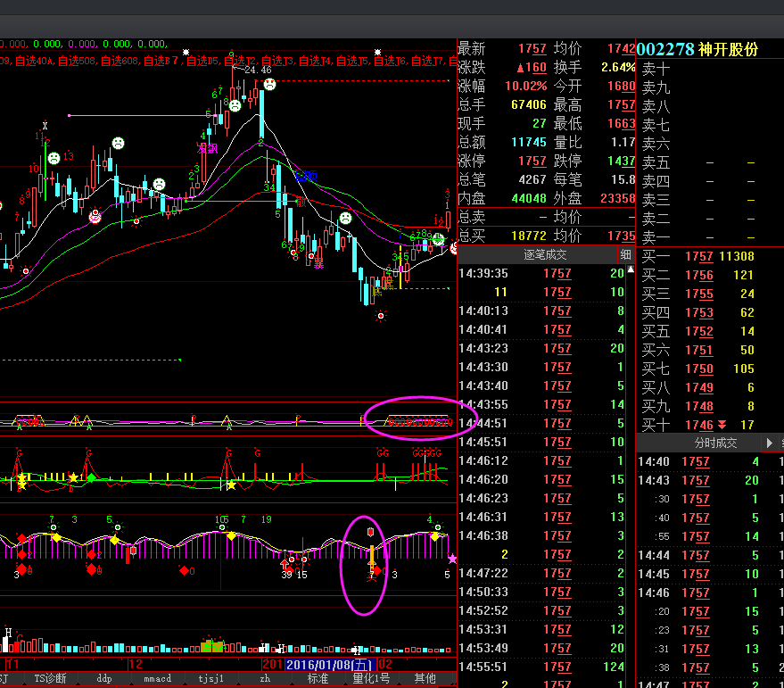
Task: Switch to the 其他 indicator tab
Action: coord(425,678)
